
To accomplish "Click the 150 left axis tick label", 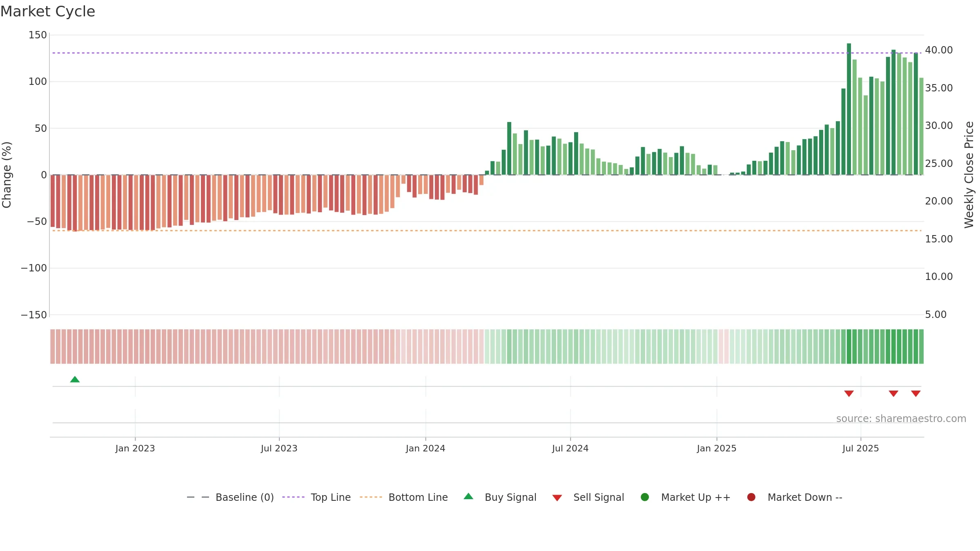I will (38, 35).
